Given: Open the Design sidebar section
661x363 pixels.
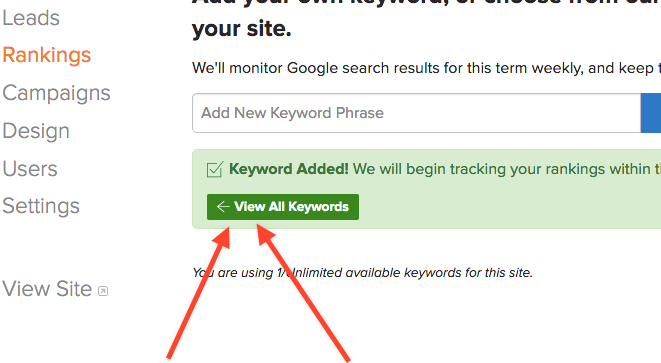Looking at the screenshot, I should (36, 131).
